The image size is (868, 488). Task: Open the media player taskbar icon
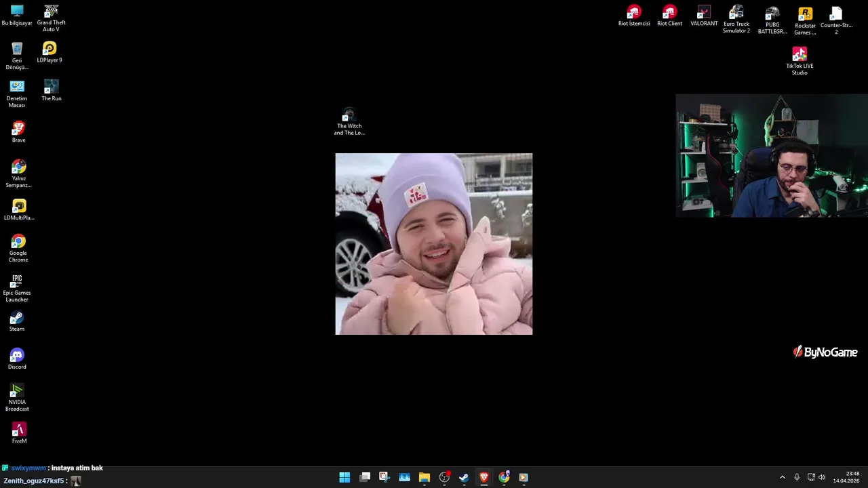524,477
